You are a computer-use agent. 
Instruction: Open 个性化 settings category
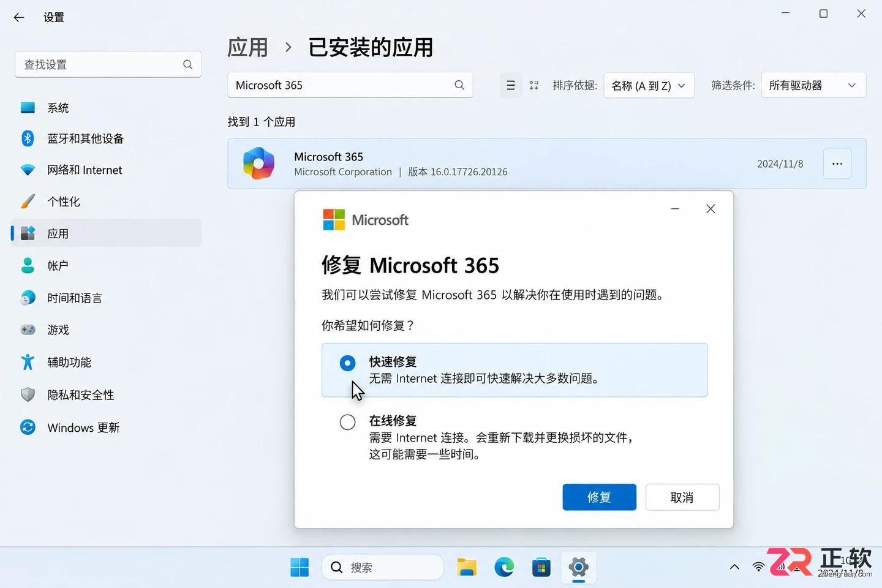tap(107, 202)
